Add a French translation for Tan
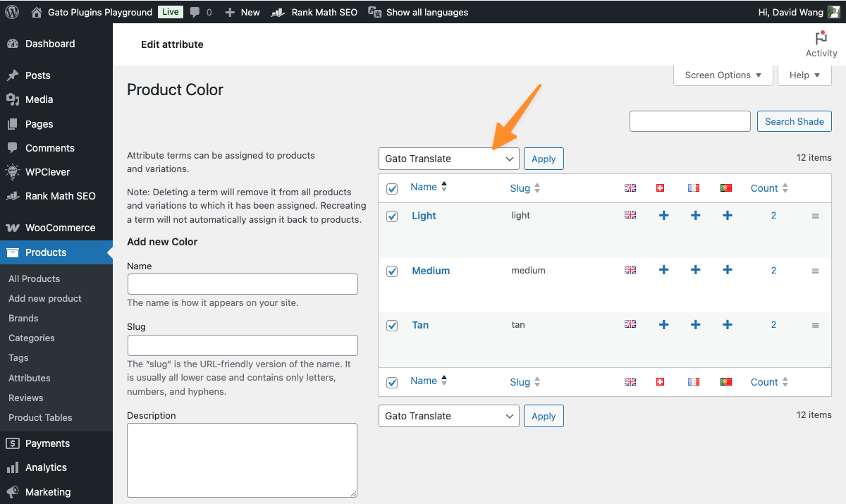The height and width of the screenshot is (504, 846). pyautogui.click(x=695, y=325)
